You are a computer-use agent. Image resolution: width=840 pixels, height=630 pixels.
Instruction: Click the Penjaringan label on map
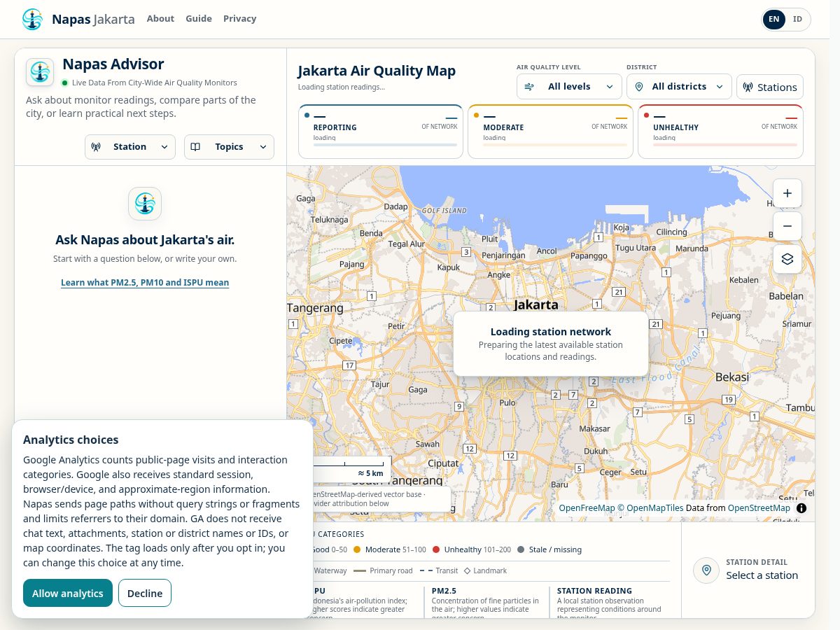tap(503, 255)
